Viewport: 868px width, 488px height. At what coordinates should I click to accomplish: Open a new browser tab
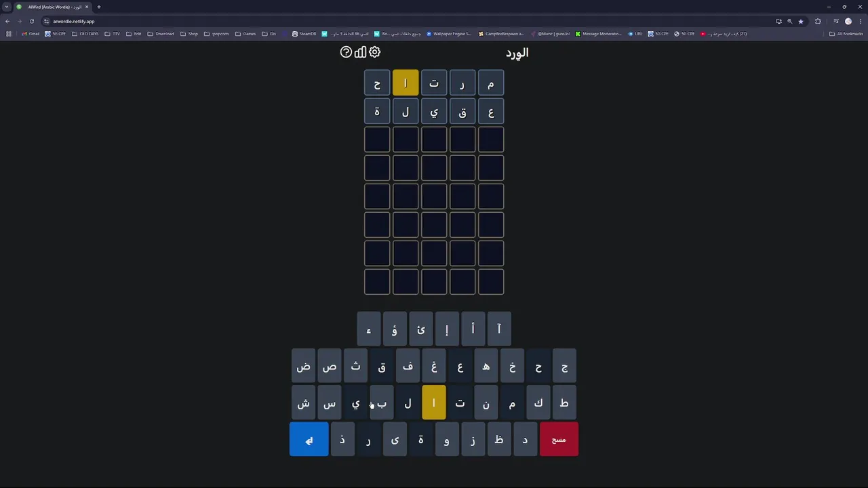(98, 7)
